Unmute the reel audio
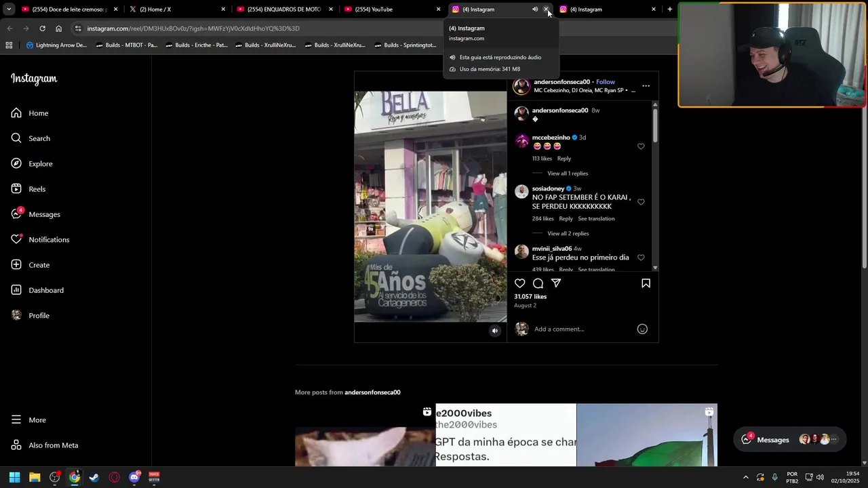868x488 pixels. coord(495,331)
